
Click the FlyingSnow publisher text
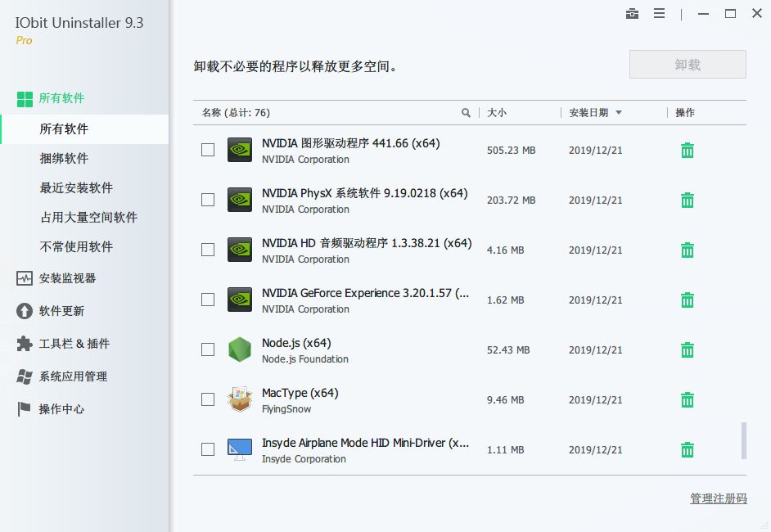point(286,409)
